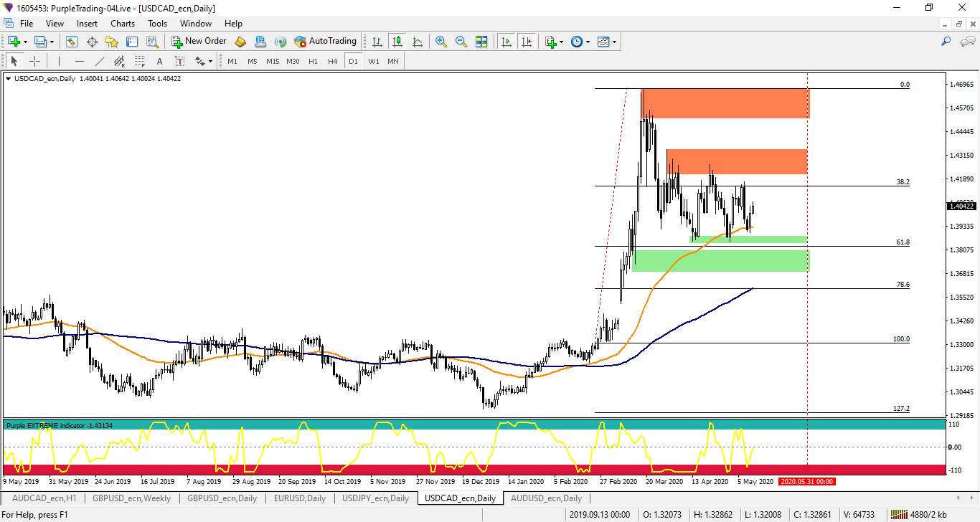Image resolution: width=980 pixels, height=522 pixels.
Task: Switch to the AUDCAD_ecn,H1 tab
Action: tap(43, 498)
